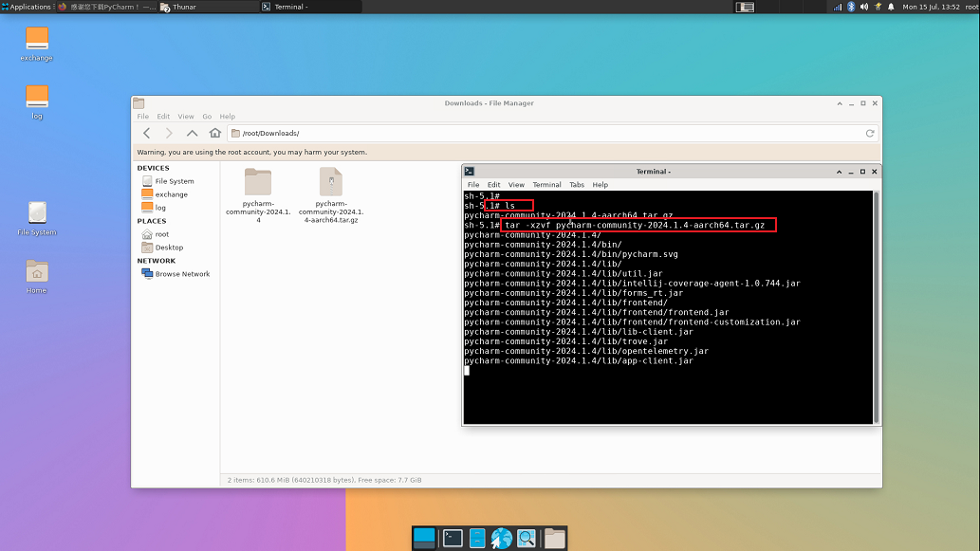980x551 pixels.
Task: Select File System under Devices in the sidebar
Action: pyautogui.click(x=174, y=181)
